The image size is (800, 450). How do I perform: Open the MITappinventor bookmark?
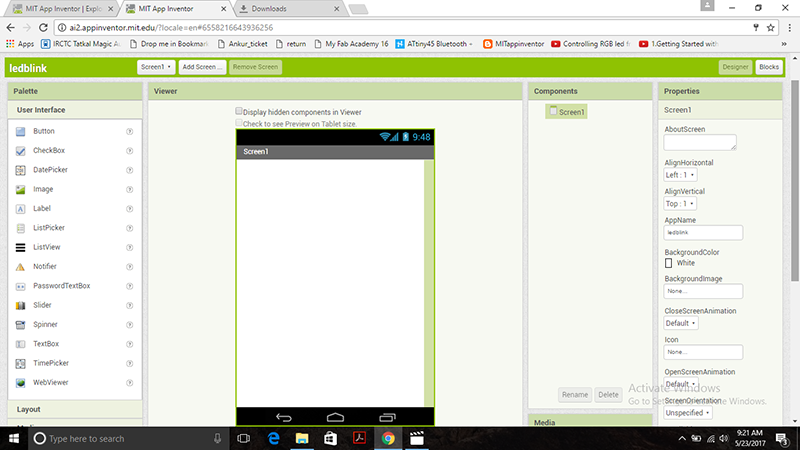pyautogui.click(x=513, y=44)
